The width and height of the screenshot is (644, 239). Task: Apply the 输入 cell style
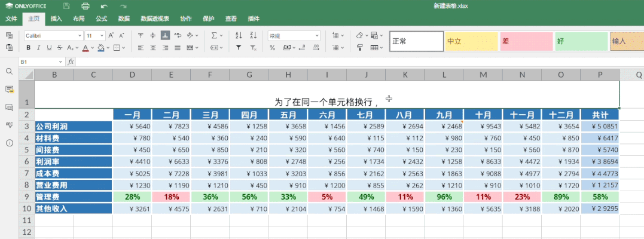tap(627, 41)
